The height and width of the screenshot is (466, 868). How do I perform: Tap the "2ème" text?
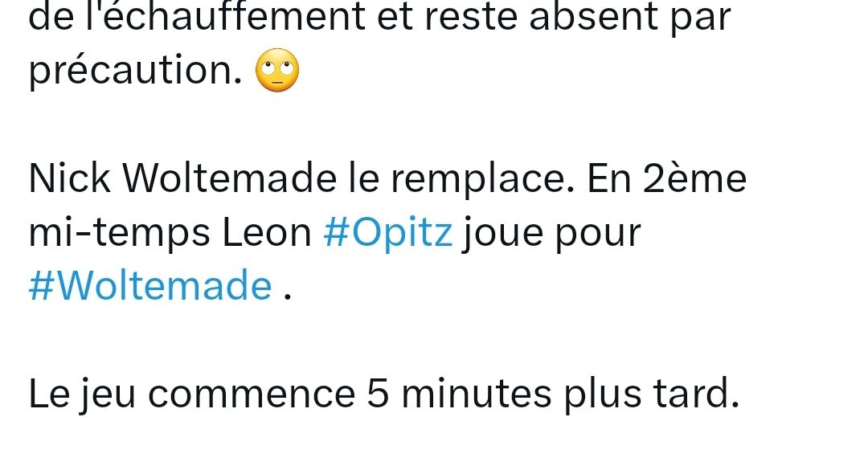(x=694, y=178)
